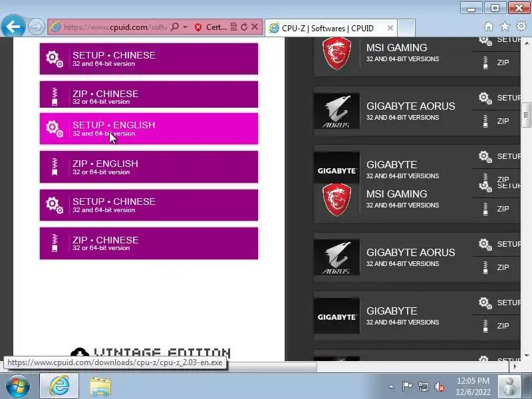Click SETUP • CHINESE button above ZIP • CHINESE at top

tap(149, 59)
